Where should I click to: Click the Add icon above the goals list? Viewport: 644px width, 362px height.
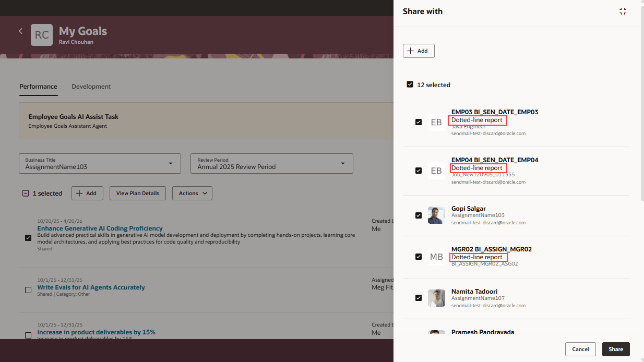point(87,193)
